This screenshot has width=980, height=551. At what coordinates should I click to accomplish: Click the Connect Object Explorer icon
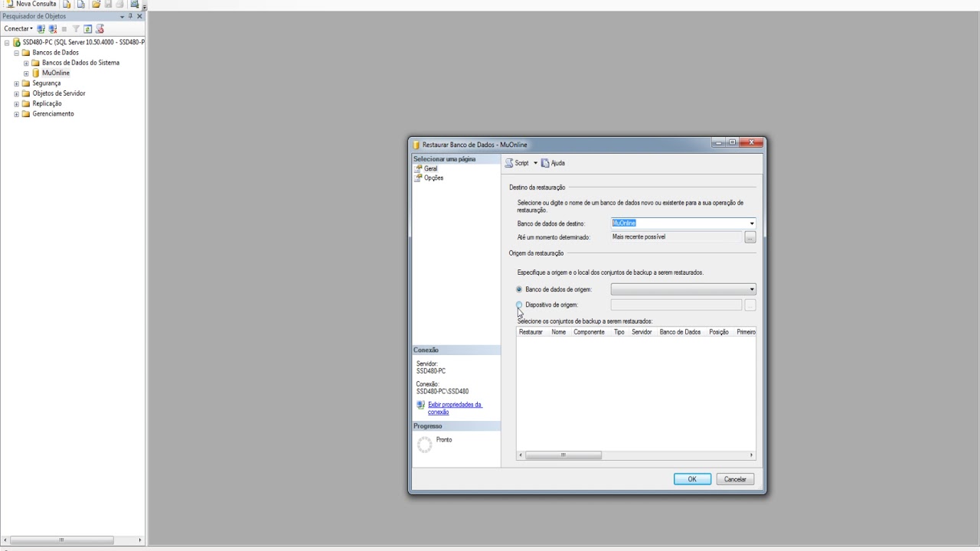[x=41, y=29]
